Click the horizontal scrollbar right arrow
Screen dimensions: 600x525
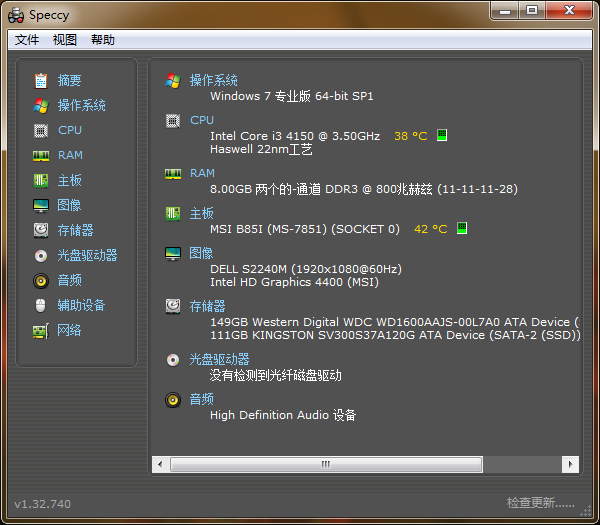[570, 464]
